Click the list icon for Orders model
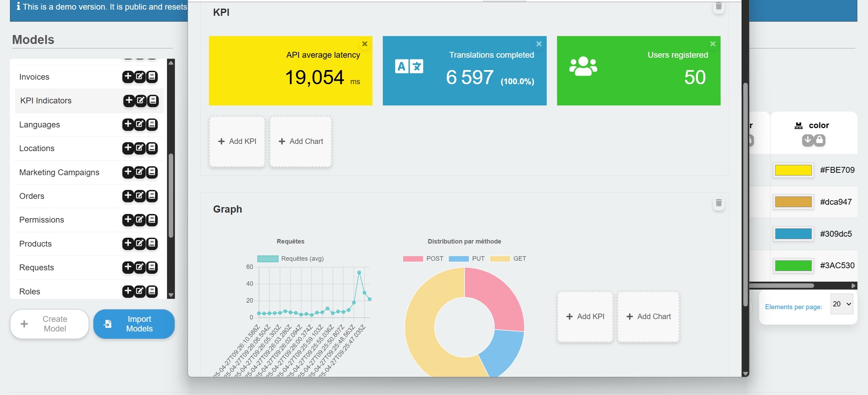 click(152, 196)
